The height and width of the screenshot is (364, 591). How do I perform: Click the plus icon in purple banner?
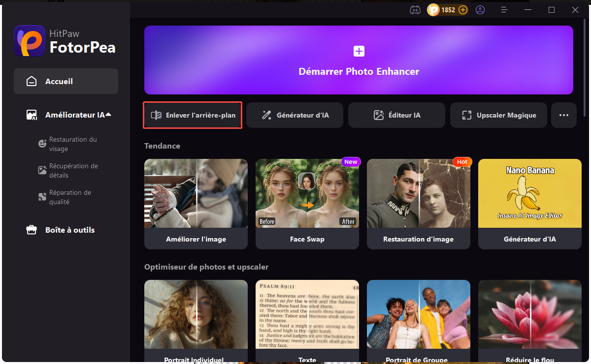(359, 51)
